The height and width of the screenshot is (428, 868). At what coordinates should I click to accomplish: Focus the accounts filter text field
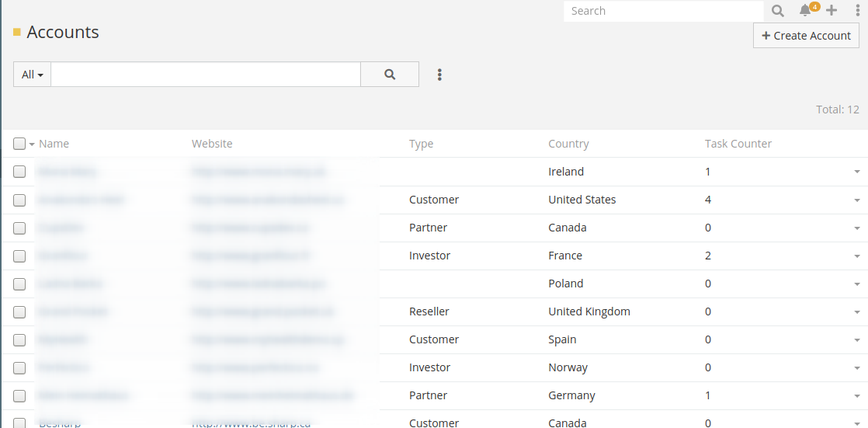(x=206, y=75)
